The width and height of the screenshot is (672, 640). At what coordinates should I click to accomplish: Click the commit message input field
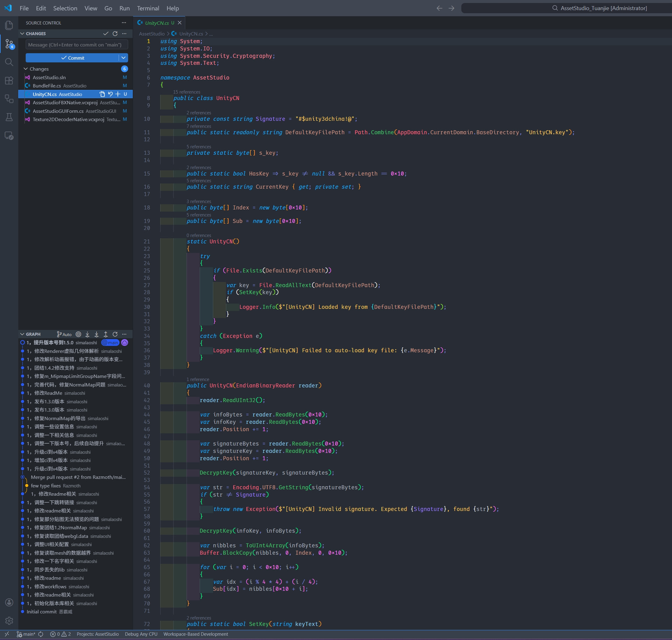76,45
